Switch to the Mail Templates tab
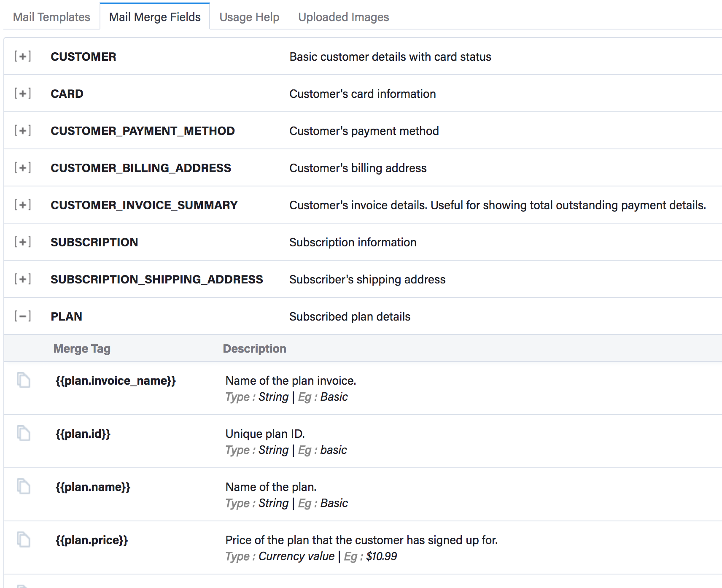Viewport: 722px width, 588px height. coord(51,17)
